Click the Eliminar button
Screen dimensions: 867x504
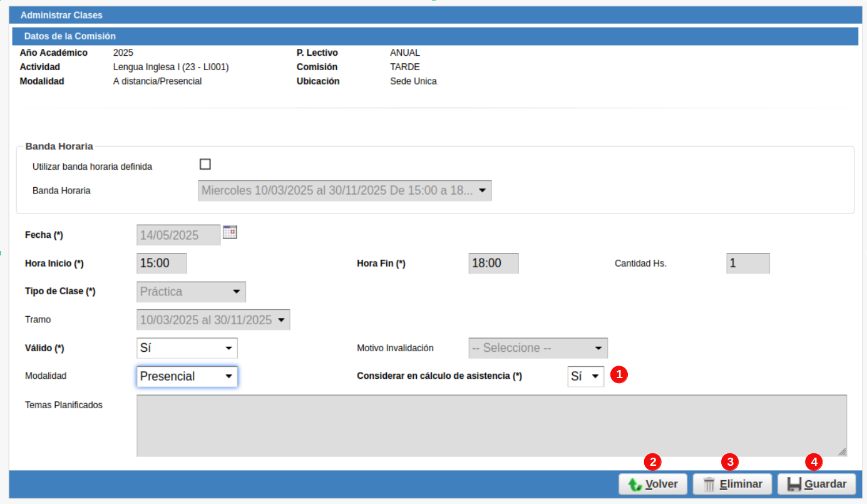732,484
